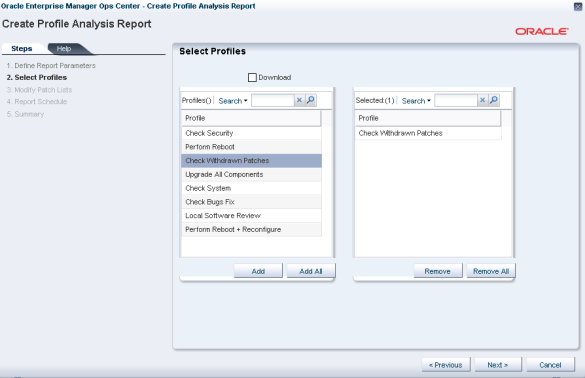Click step 3 Modify Patch Lists
This screenshot has width=585, height=378.
tap(39, 90)
